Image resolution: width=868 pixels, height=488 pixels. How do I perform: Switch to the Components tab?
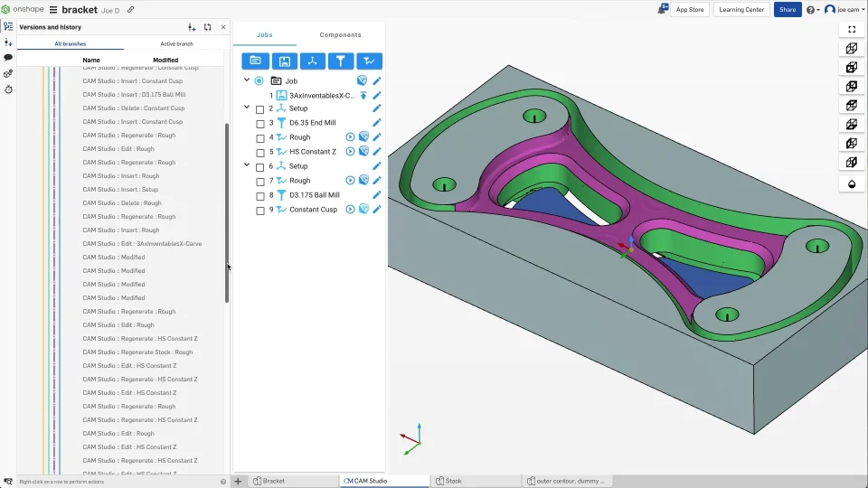[x=340, y=35]
